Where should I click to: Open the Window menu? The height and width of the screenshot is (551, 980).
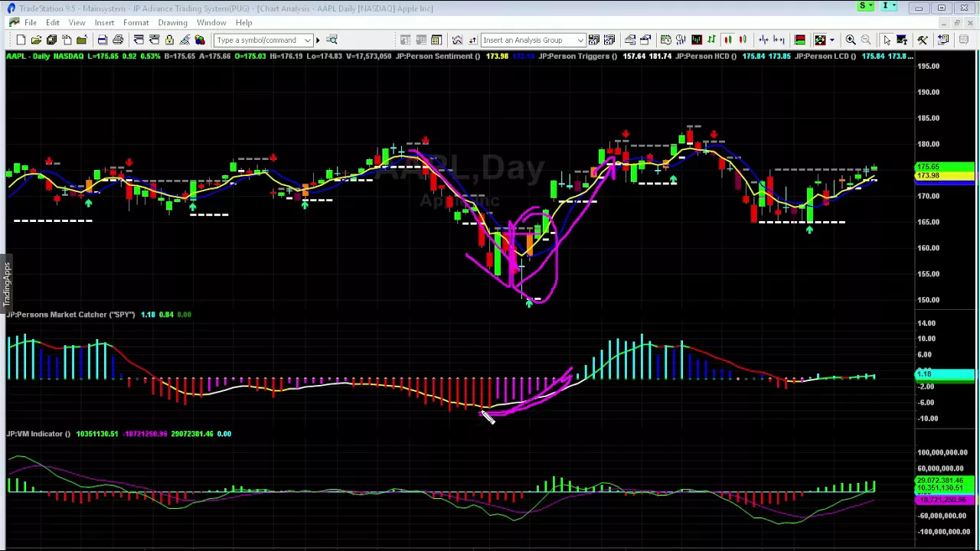211,23
